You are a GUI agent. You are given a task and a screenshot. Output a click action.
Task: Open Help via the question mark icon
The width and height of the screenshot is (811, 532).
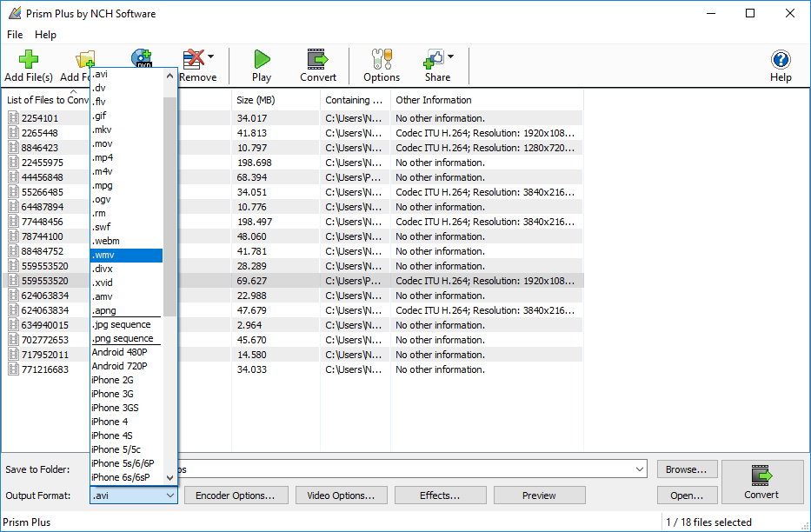(781, 59)
